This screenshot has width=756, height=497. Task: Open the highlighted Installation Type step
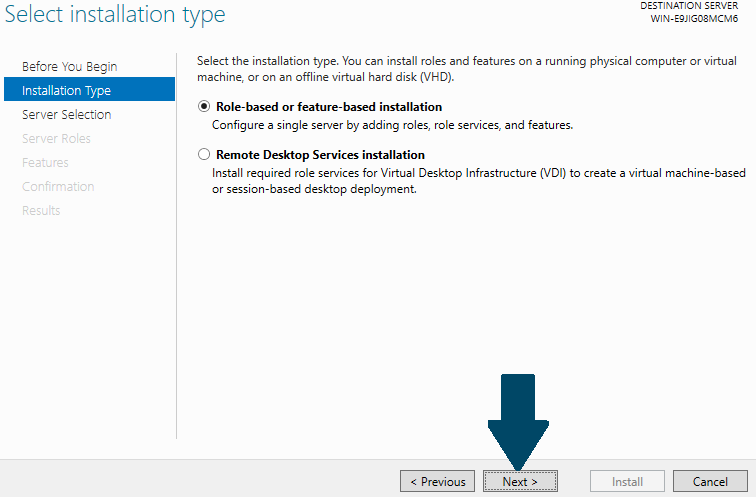[89, 89]
